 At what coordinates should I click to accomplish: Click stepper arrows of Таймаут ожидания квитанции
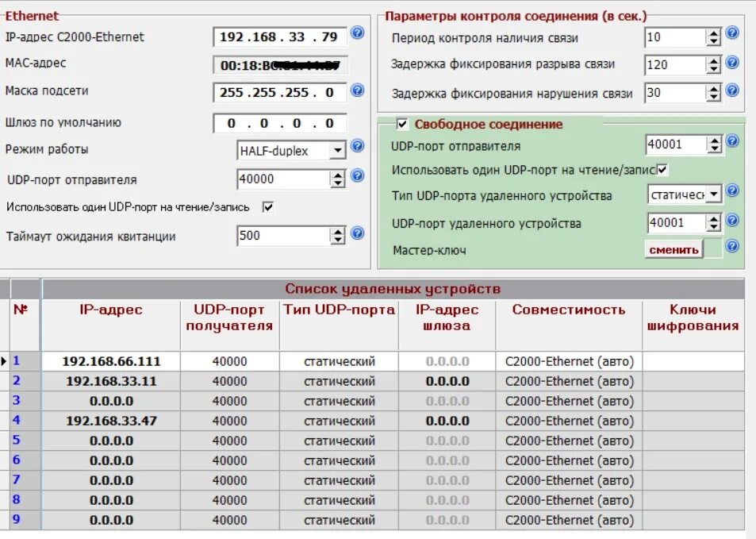pyautogui.click(x=338, y=236)
